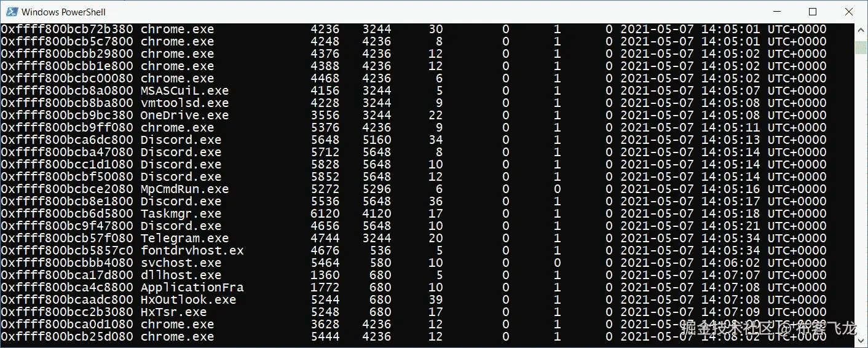Click offset 0xffff800bcb5c7800
868x348 pixels.
(x=66, y=41)
